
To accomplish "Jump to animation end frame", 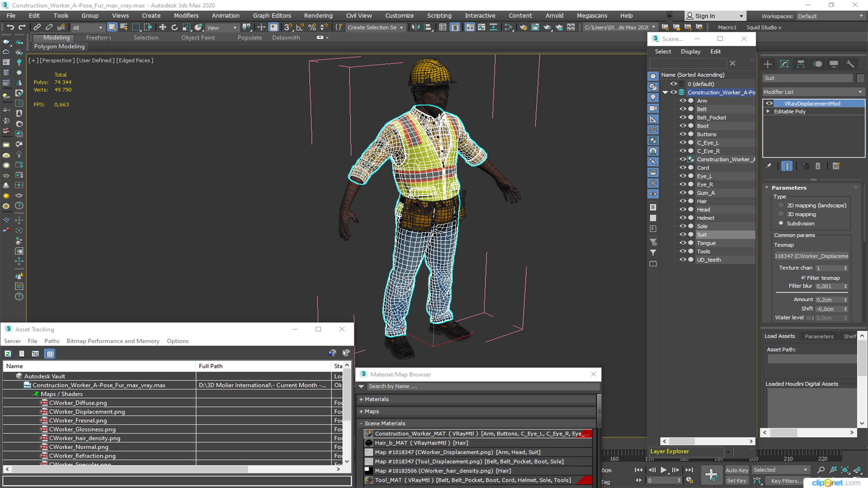I will (x=689, y=470).
